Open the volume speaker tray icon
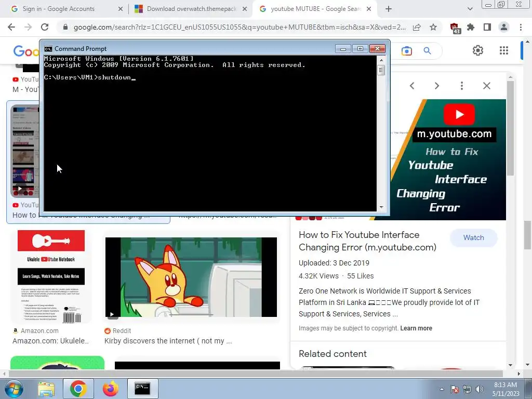532x399 pixels. [x=480, y=390]
